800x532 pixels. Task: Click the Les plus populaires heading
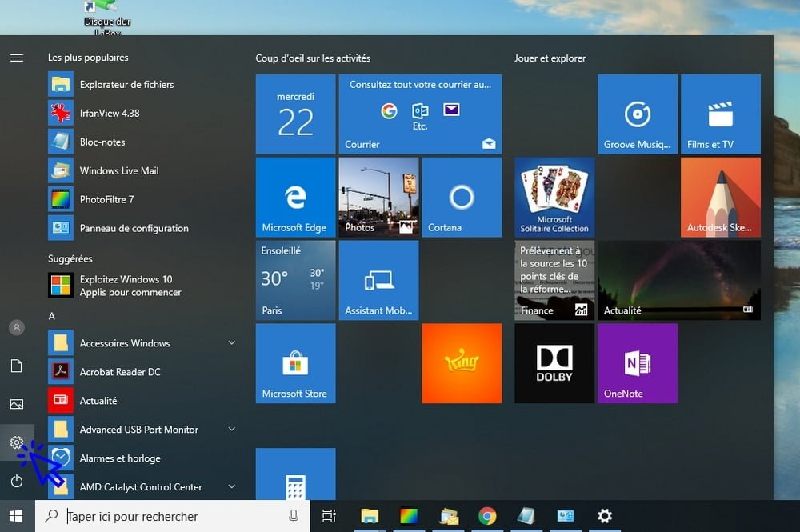[88, 58]
